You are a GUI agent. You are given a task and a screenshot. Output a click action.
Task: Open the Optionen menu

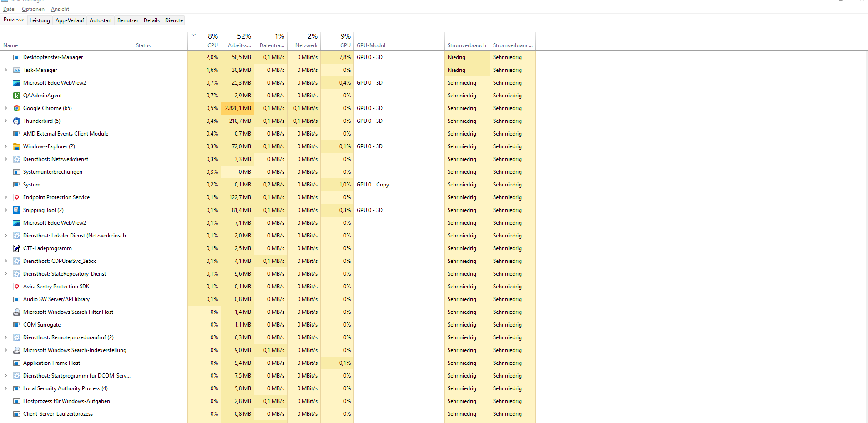tap(33, 9)
